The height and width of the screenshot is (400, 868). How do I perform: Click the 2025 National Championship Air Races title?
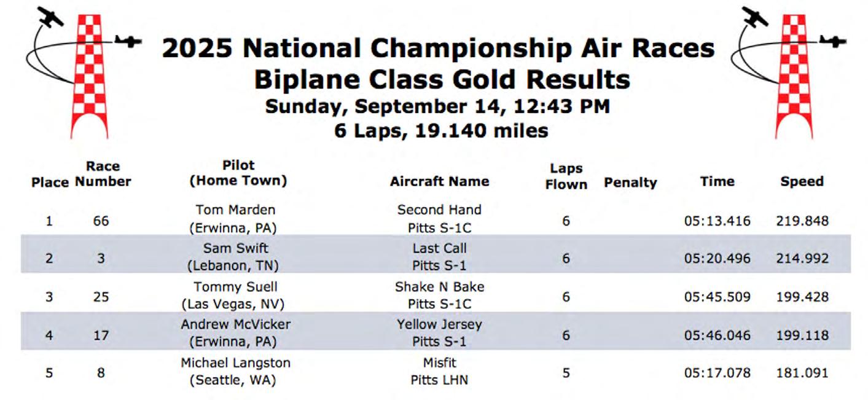pyautogui.click(x=438, y=48)
